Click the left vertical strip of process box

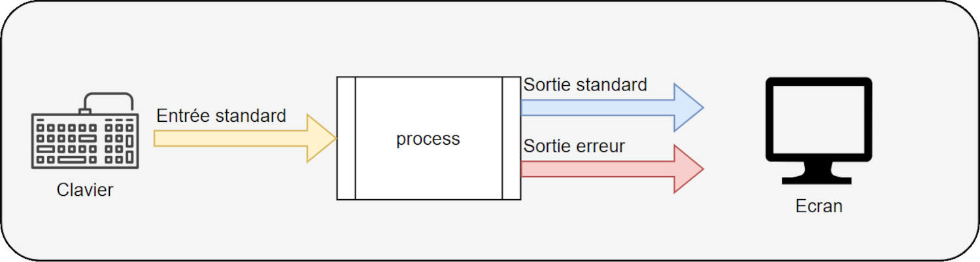tap(346, 138)
